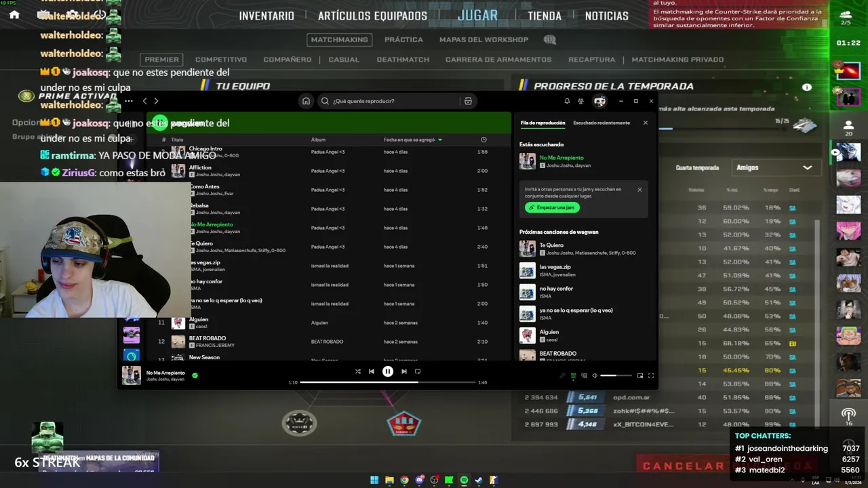
Task: Adjust the Spotify volume slider
Action: 616,375
